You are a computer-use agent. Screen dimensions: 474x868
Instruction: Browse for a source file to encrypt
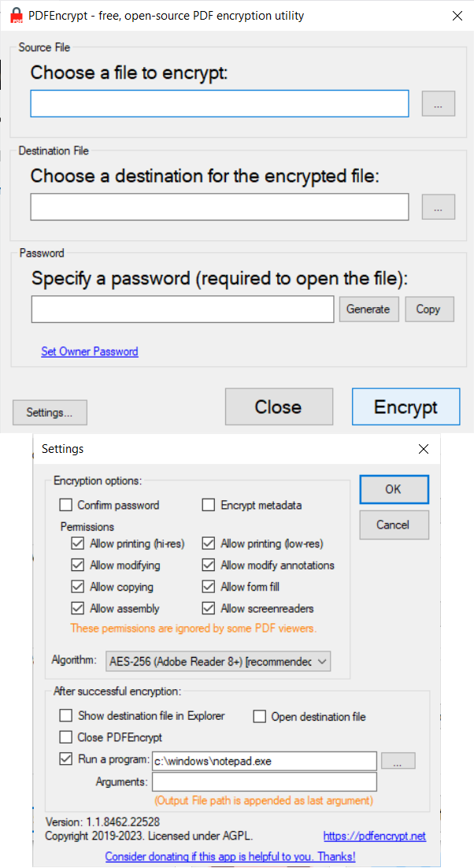click(x=438, y=103)
